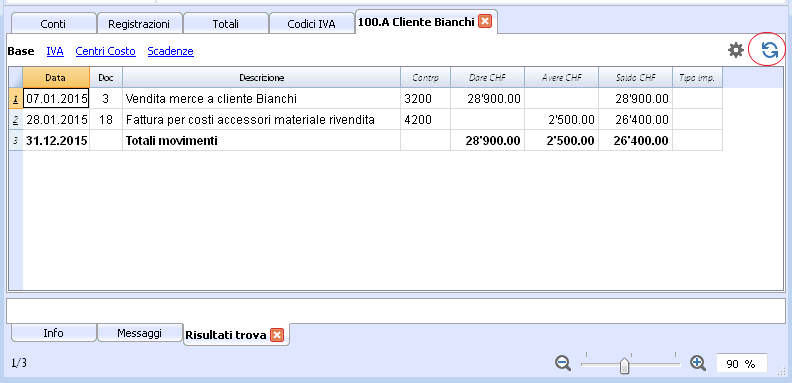
Task: Click the Descrizione column header
Action: tap(262, 78)
